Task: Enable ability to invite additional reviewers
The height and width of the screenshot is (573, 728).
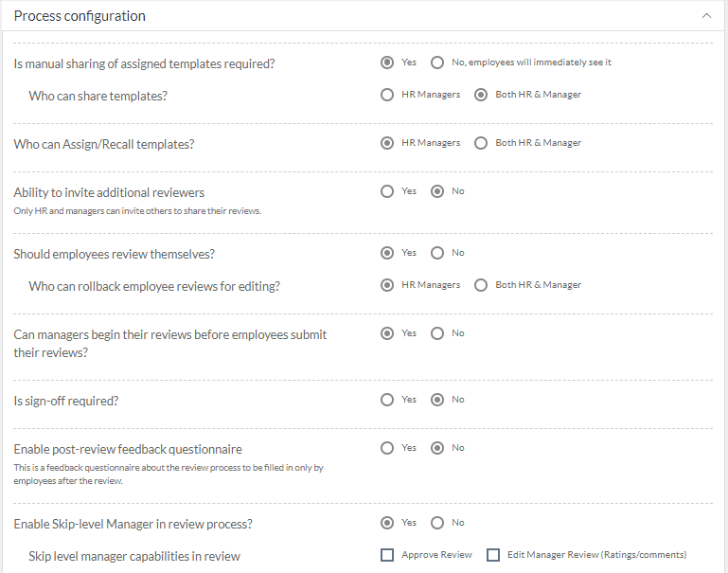Action: [387, 191]
